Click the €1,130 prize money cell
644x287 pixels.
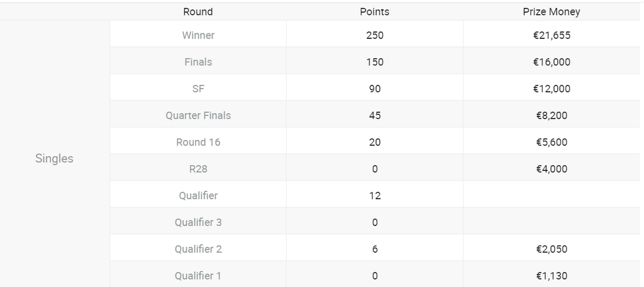pos(551,276)
